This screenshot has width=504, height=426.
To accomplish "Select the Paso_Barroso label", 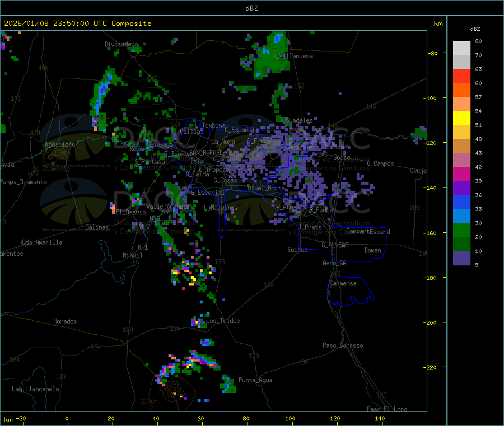I will [x=343, y=345].
